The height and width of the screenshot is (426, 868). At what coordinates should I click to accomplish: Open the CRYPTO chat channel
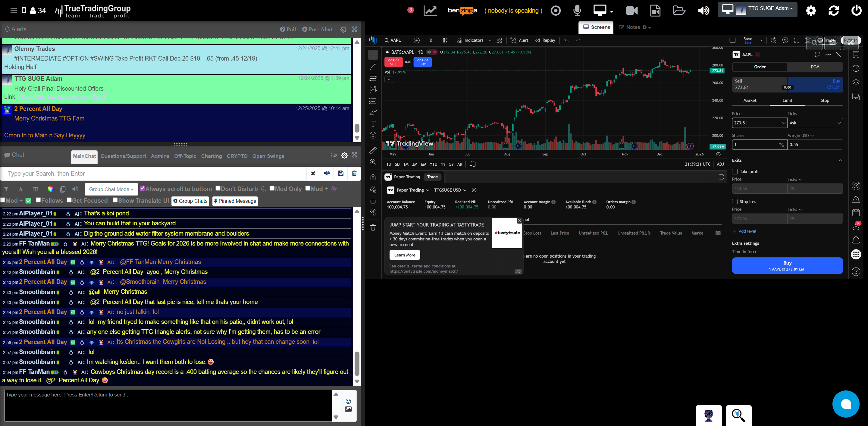pyautogui.click(x=237, y=156)
